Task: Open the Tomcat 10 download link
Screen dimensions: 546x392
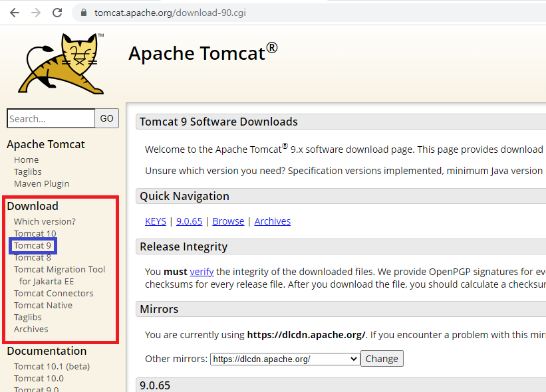Action: pyautogui.click(x=35, y=233)
